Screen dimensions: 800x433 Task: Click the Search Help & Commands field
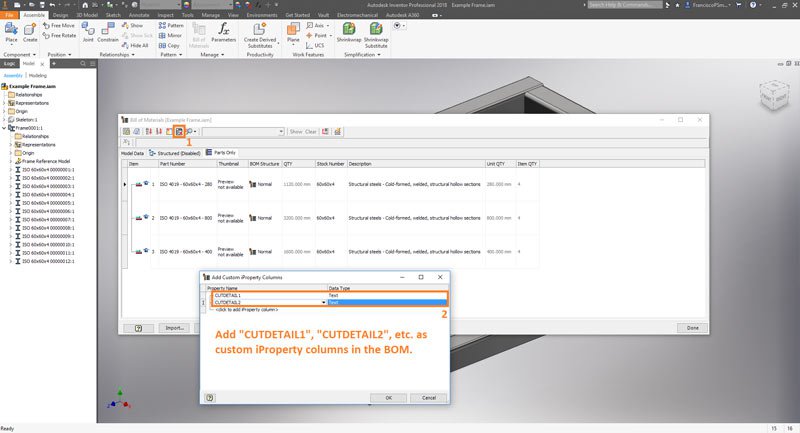point(624,5)
